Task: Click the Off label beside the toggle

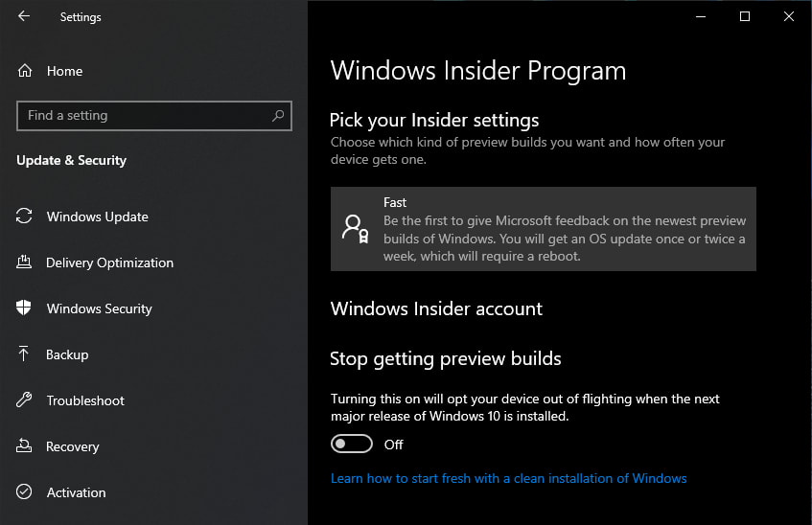Action: [x=394, y=445]
